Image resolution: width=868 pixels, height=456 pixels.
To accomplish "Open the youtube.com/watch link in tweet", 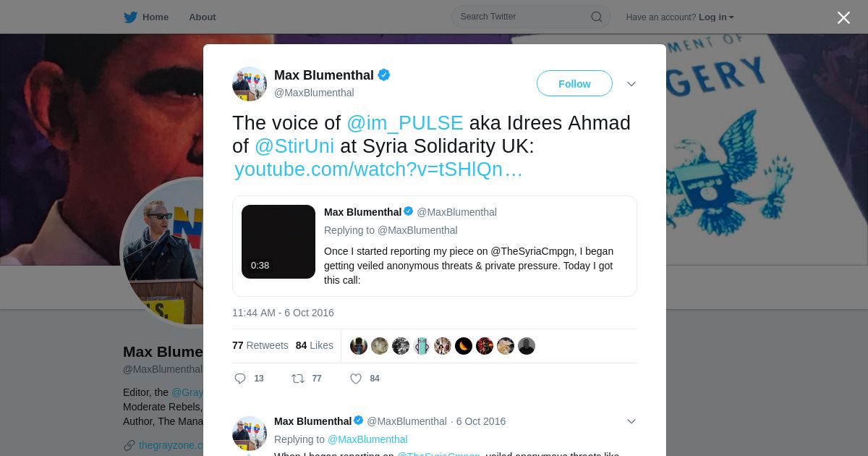I will (x=378, y=169).
